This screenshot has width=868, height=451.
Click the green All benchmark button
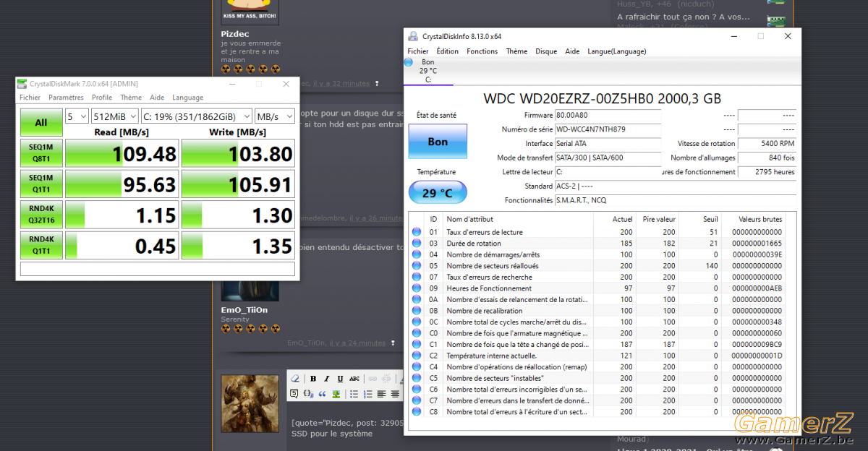coord(41,123)
